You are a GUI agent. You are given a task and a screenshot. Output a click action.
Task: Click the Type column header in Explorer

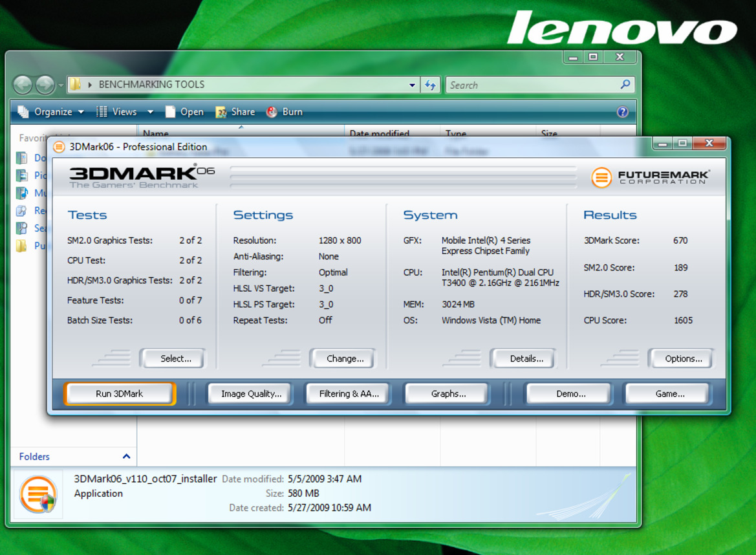[x=488, y=133]
